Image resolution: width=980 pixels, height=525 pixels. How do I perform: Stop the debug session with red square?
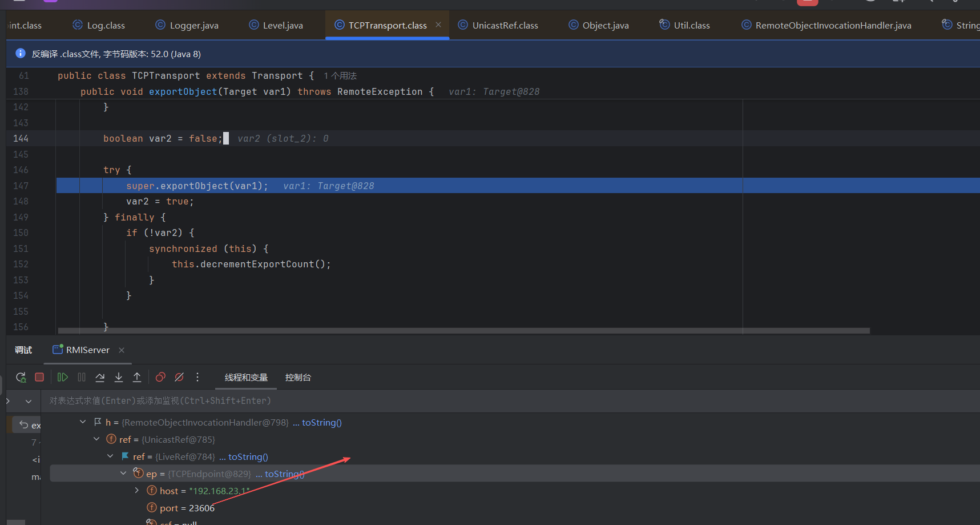(39, 377)
